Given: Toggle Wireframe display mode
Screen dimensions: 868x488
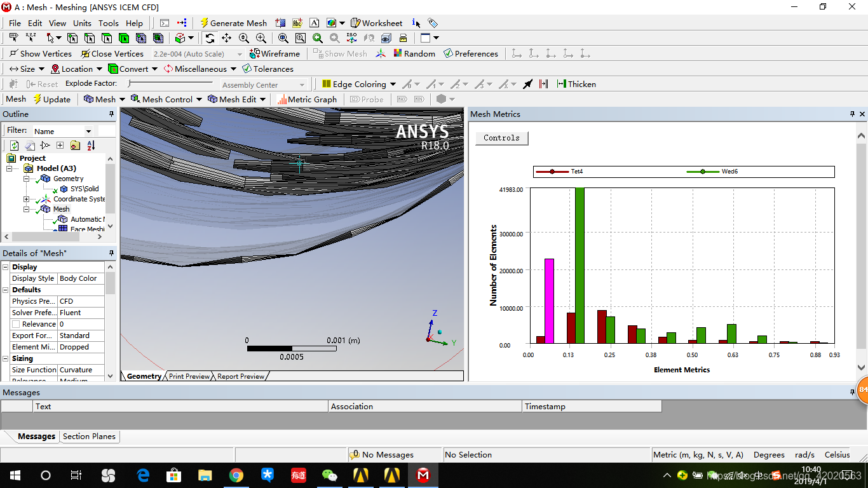Looking at the screenshot, I should click(275, 53).
